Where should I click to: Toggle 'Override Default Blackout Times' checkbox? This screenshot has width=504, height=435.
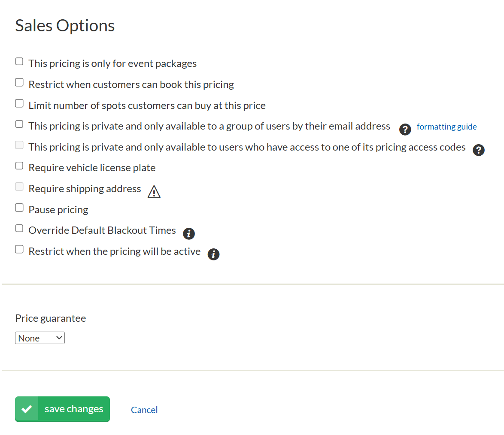pos(19,228)
